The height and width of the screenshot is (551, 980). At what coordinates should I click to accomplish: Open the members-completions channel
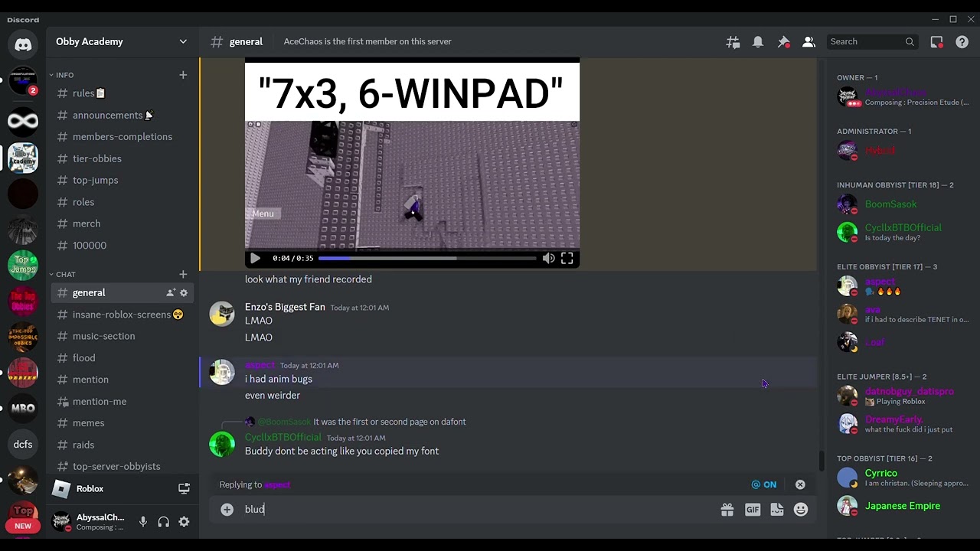pos(122,137)
